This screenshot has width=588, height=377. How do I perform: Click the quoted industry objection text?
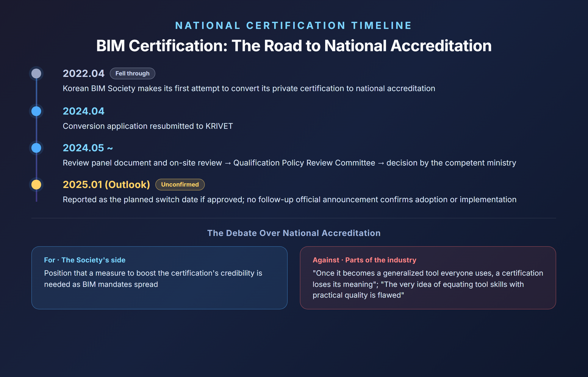coord(428,284)
